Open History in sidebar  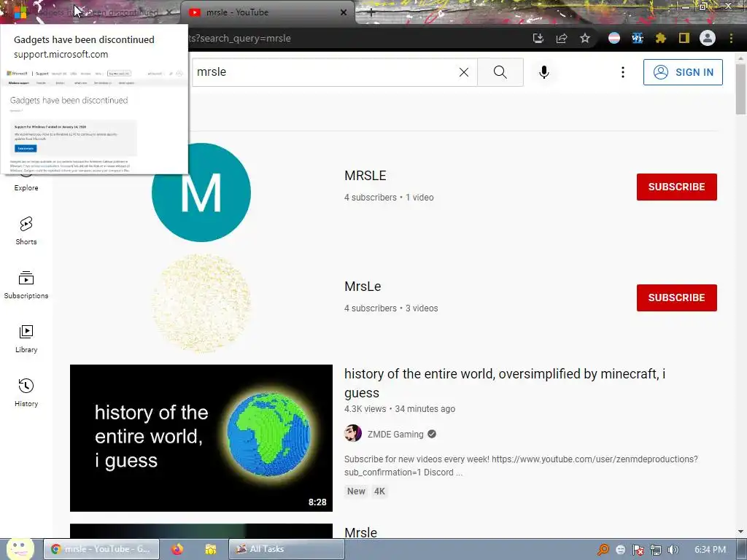(26, 393)
